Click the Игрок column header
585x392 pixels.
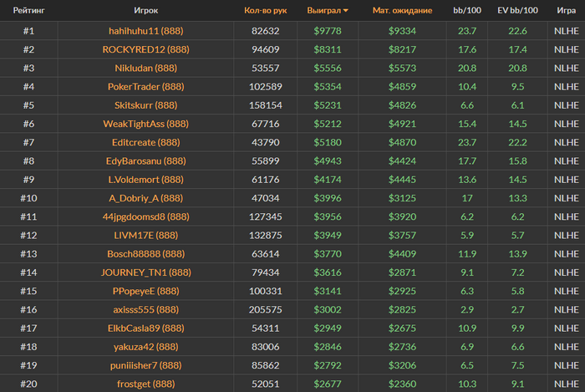[x=146, y=10]
